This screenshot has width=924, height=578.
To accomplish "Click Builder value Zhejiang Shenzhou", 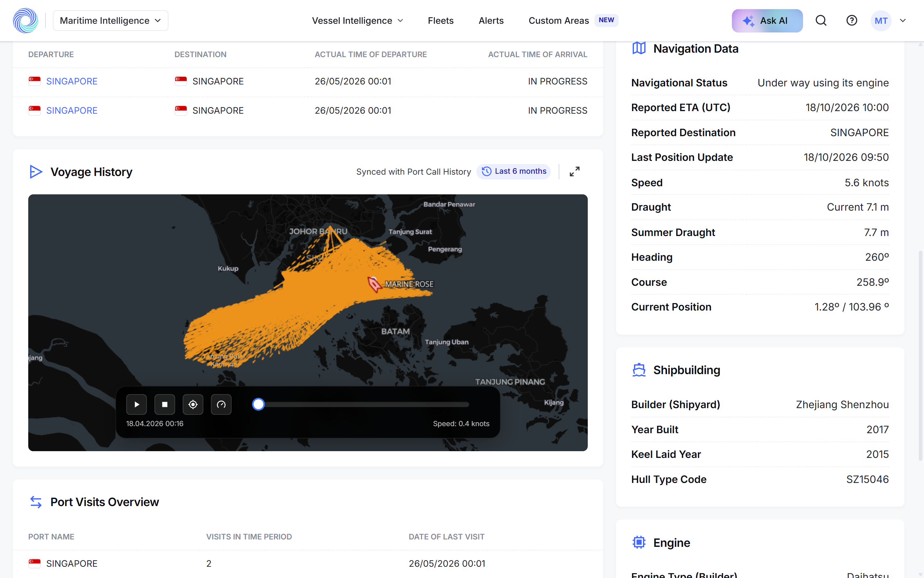I will click(842, 405).
